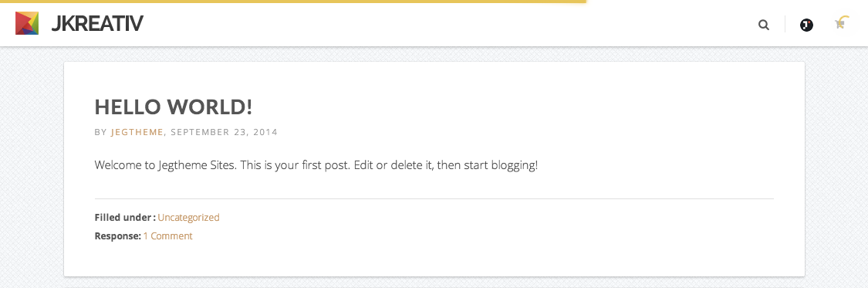Click the Response label
Screen dimensions: 868x288
(x=118, y=236)
